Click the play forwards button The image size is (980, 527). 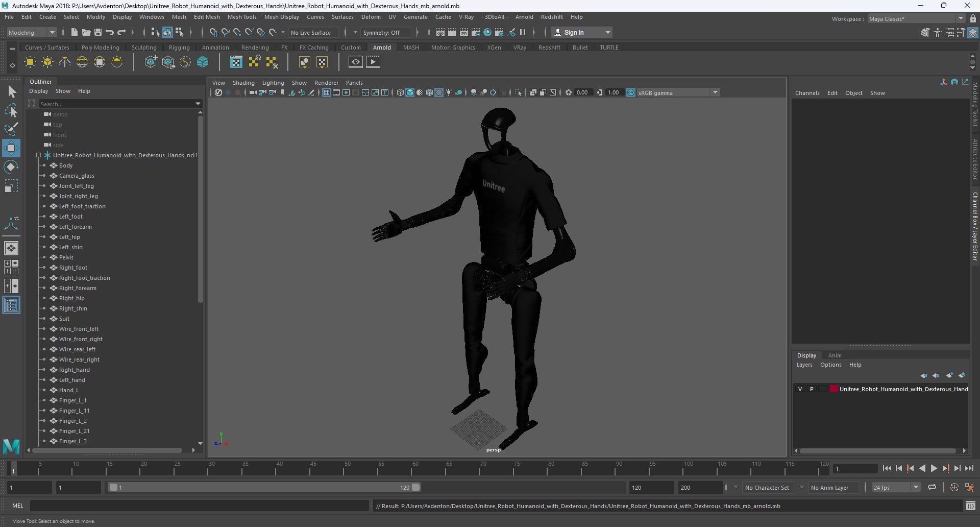pyautogui.click(x=934, y=468)
